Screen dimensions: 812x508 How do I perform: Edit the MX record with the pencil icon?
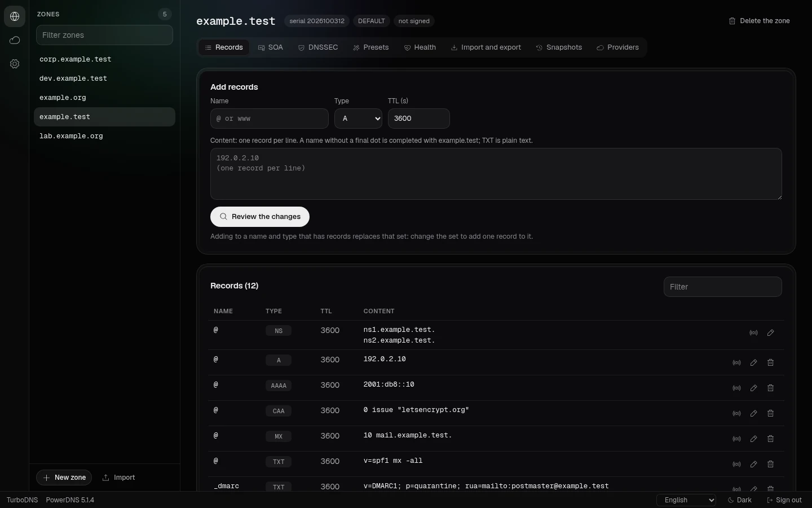(x=753, y=439)
